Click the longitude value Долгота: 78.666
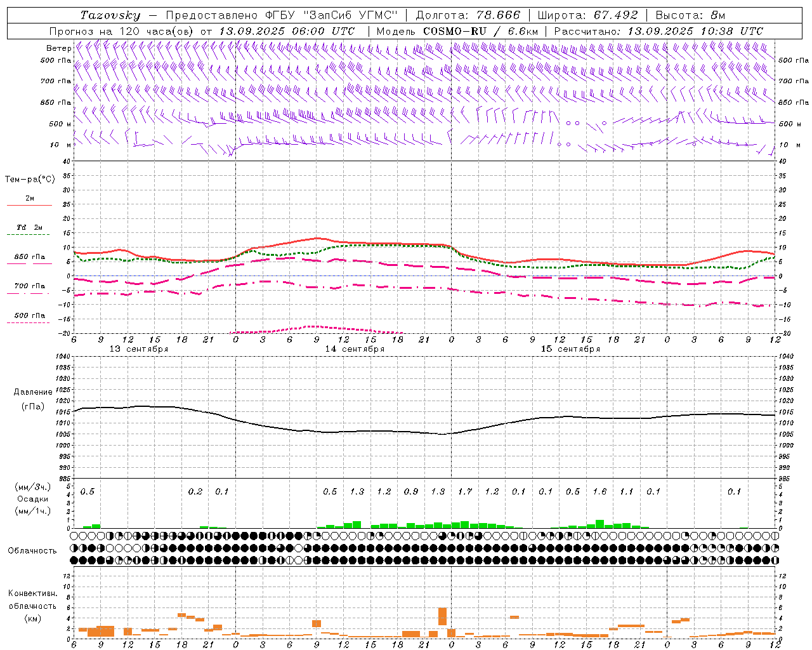This screenshot has height=650, width=812. pos(468,15)
